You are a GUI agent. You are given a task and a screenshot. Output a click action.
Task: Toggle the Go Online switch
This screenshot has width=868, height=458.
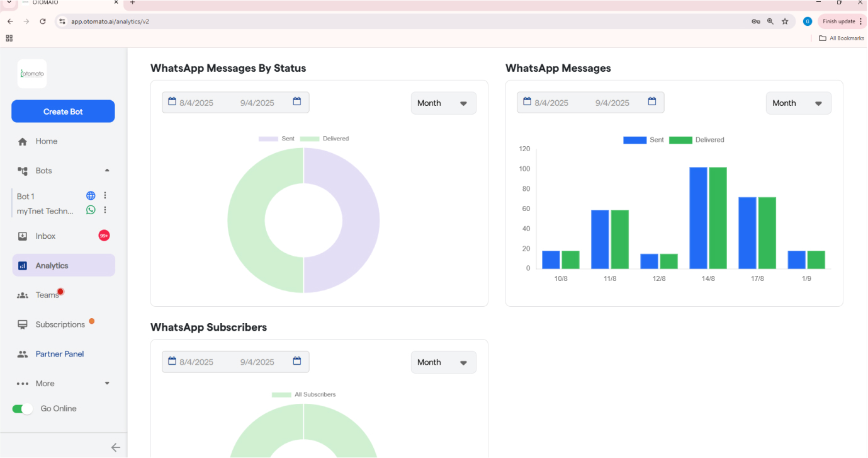[x=23, y=409]
